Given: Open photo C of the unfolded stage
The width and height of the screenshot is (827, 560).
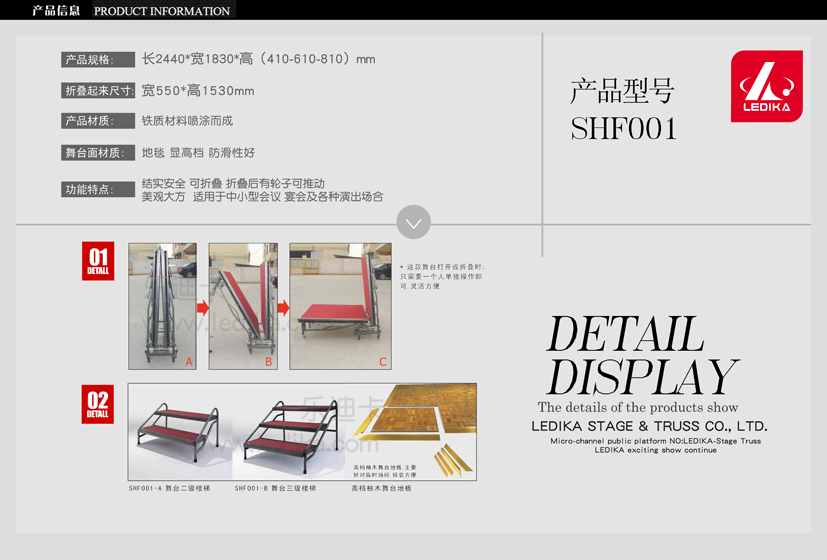Looking at the screenshot, I should click(340, 306).
